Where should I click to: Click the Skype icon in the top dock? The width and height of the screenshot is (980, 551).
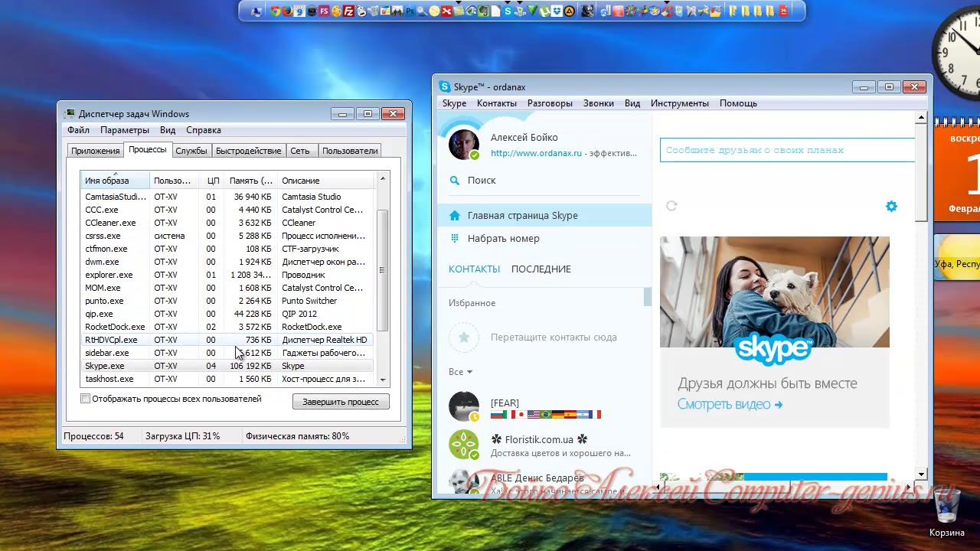coord(507,11)
